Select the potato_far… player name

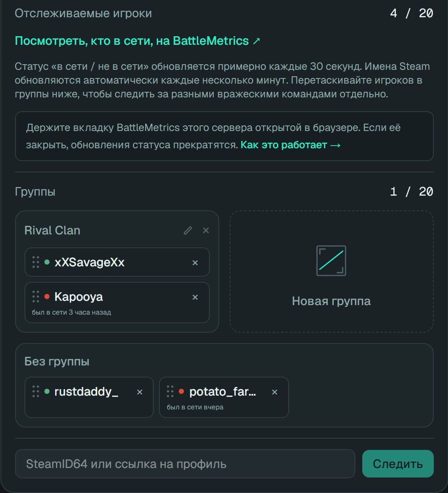(x=223, y=392)
